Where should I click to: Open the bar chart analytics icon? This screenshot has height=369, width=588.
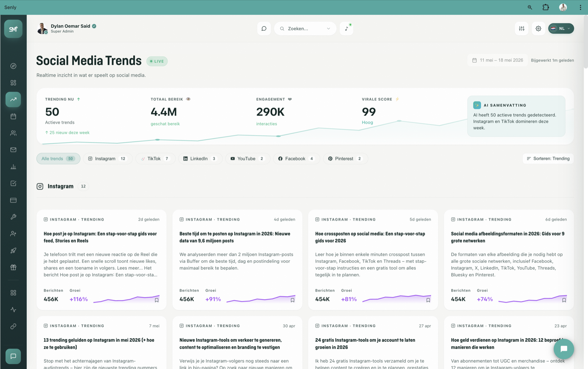[13, 167]
